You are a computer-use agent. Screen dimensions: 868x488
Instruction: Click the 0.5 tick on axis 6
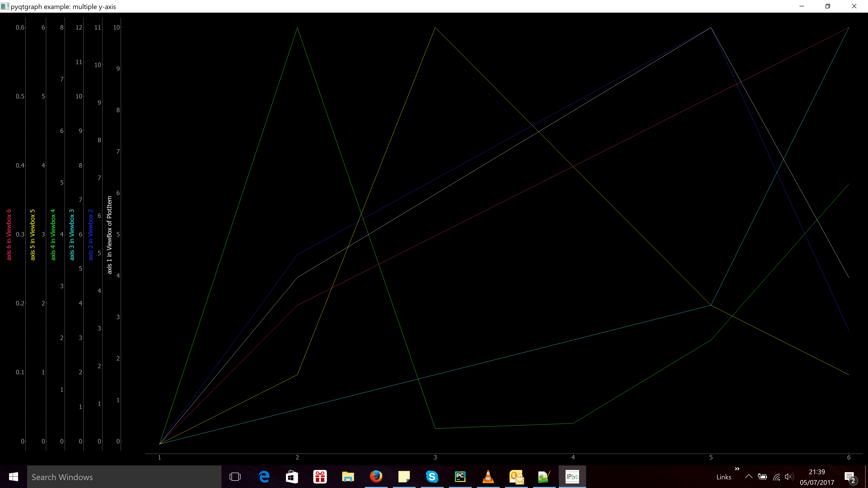coord(20,96)
